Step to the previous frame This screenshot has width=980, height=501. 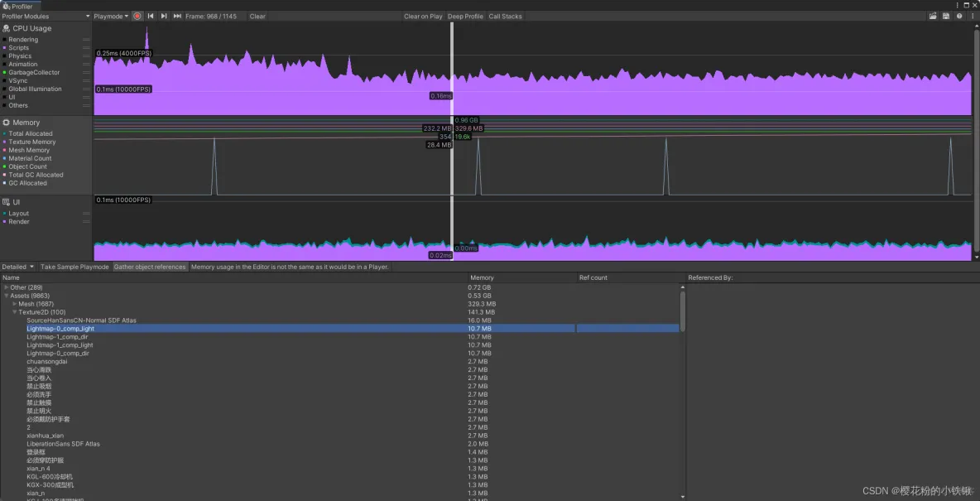151,17
